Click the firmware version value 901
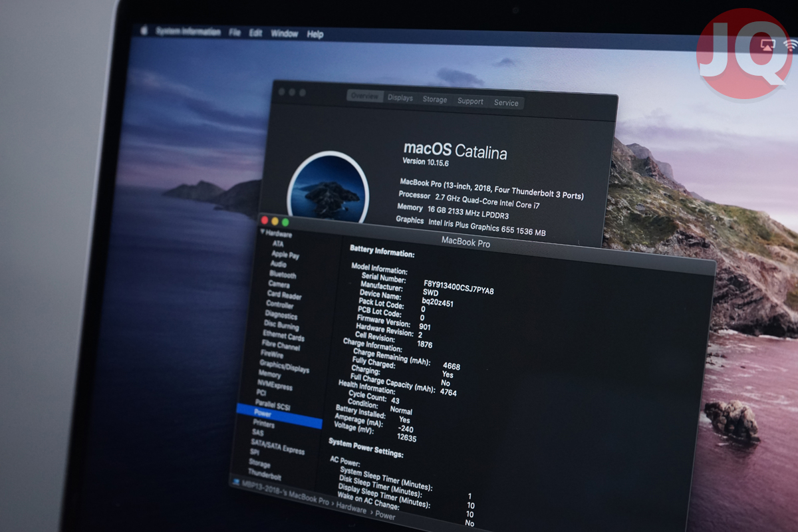This screenshot has height=532, width=798. tap(425, 327)
